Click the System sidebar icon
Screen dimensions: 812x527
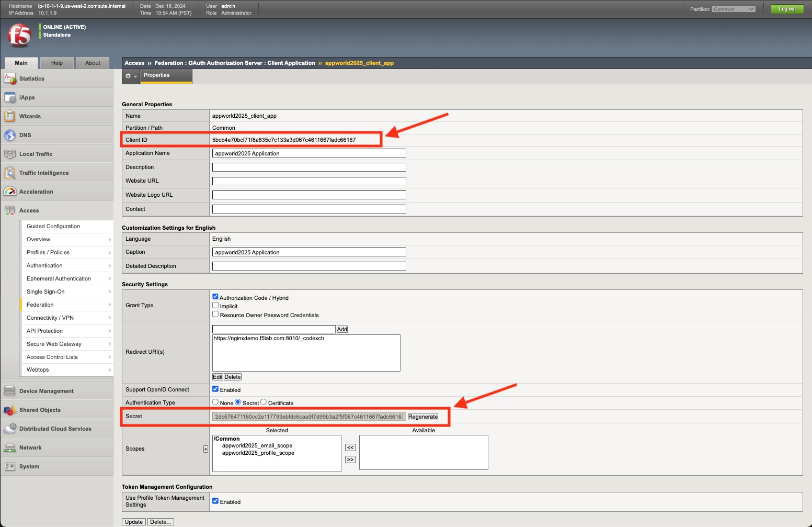pos(10,466)
